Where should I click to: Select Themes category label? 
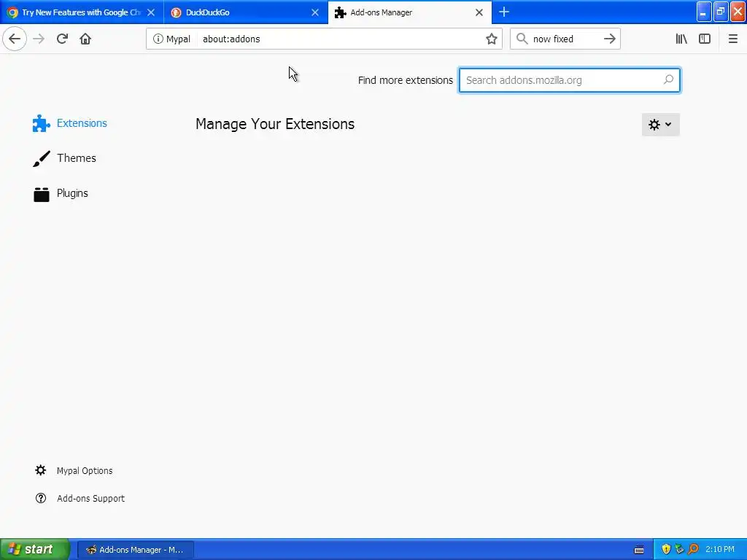[x=76, y=158]
